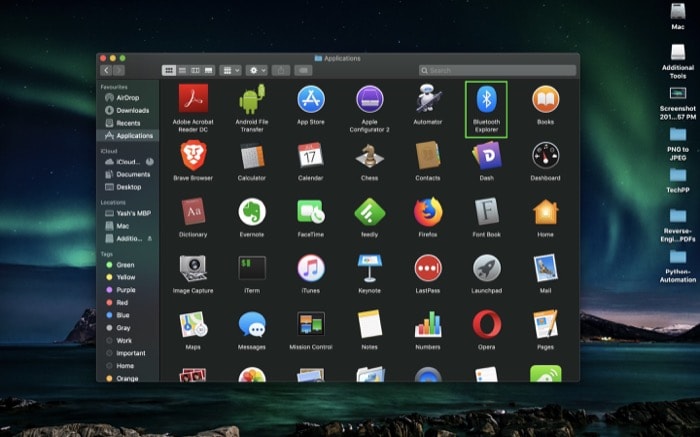
Task: Open the FaceTime app
Action: [x=311, y=212]
